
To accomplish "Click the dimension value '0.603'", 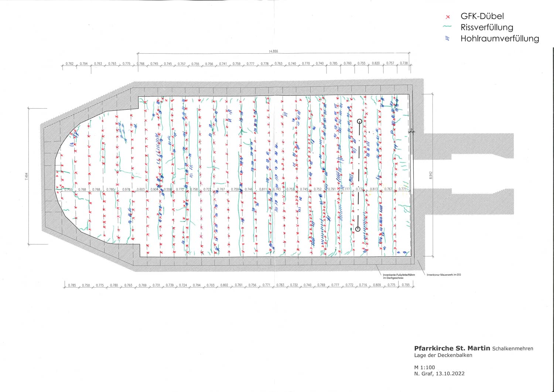I will click(141, 190).
